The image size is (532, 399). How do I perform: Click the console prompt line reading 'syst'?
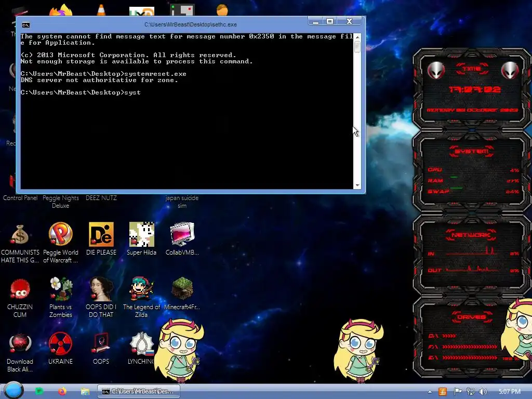(x=81, y=92)
